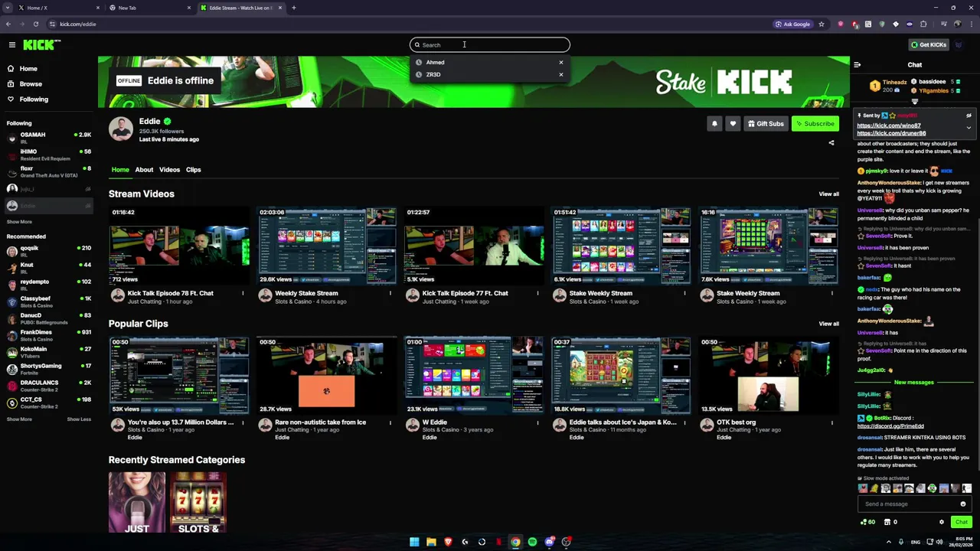980x551 pixels.
Task: Open Chrome's three-dot menu
Action: click(970, 24)
